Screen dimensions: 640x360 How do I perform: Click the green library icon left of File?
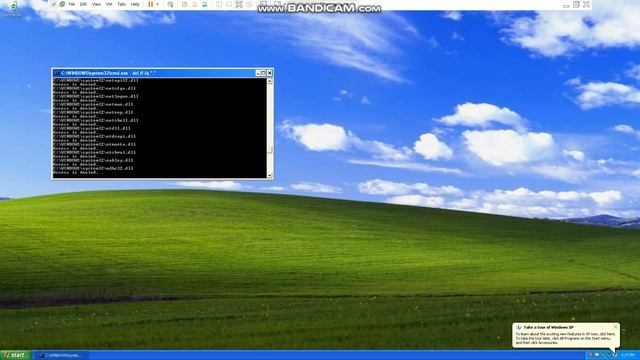pyautogui.click(x=62, y=4)
